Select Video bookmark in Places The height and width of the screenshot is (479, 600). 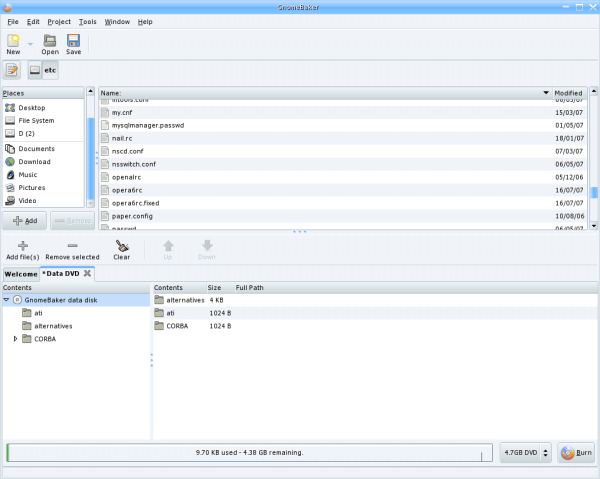pos(43,201)
